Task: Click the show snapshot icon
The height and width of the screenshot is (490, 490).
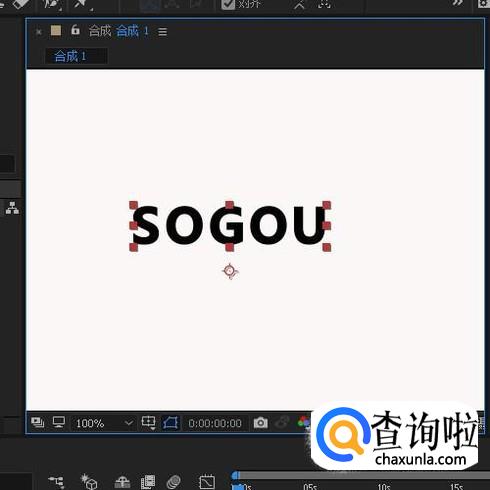Action: tap(283, 423)
